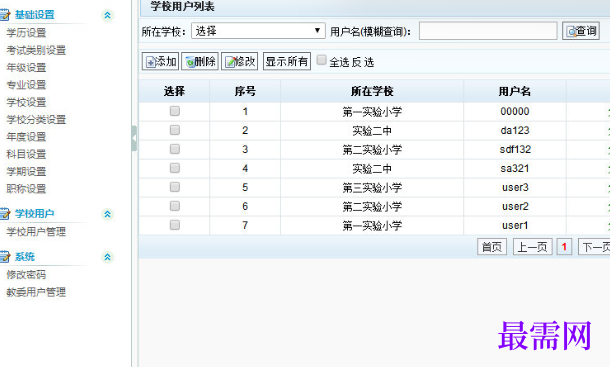Image resolution: width=610 pixels, height=367 pixels.
Task: Click the 所在学校 column header
Action: (x=372, y=91)
